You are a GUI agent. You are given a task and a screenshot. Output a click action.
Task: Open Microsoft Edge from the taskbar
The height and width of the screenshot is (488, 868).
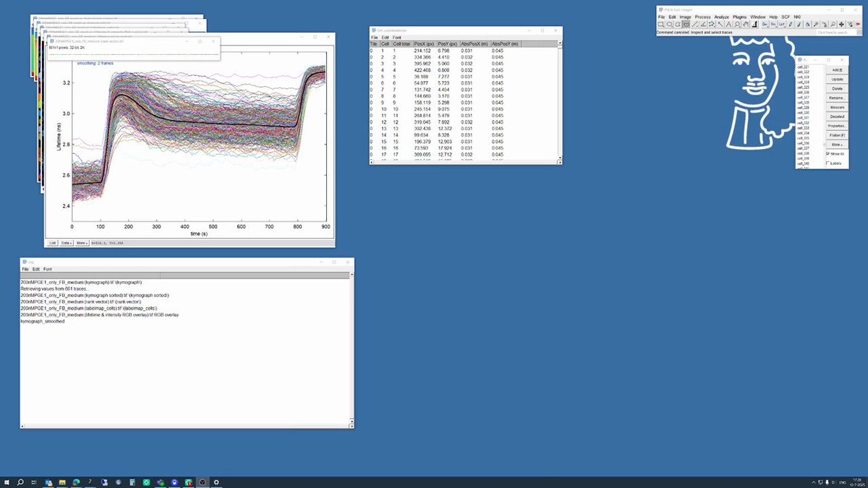click(76, 481)
